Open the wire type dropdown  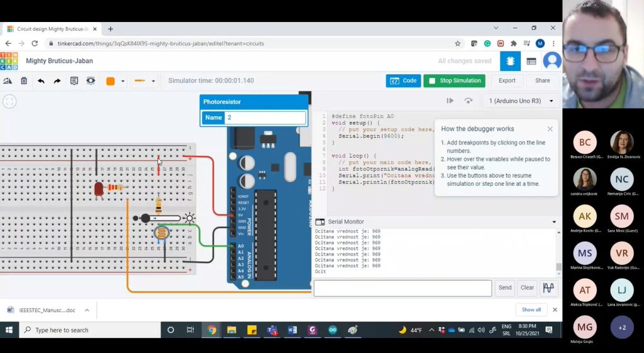tap(153, 81)
